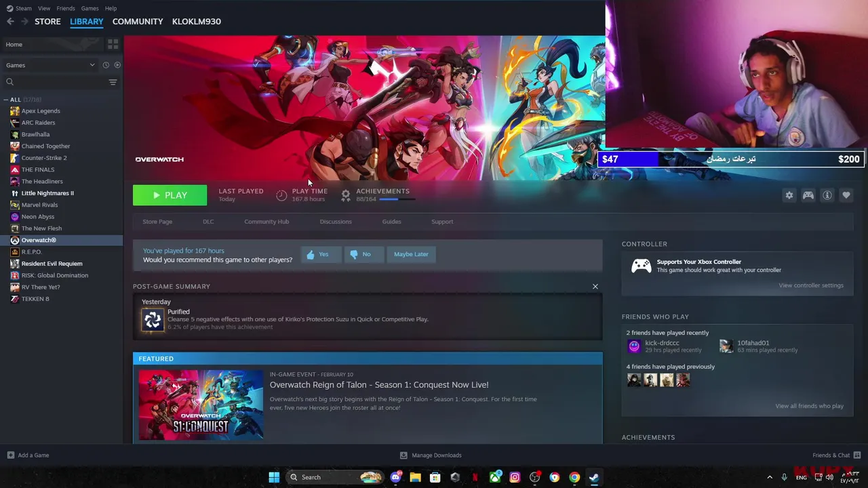This screenshot has height=488, width=868.
Task: Open friend 10fahad01 avatar
Action: 726,346
